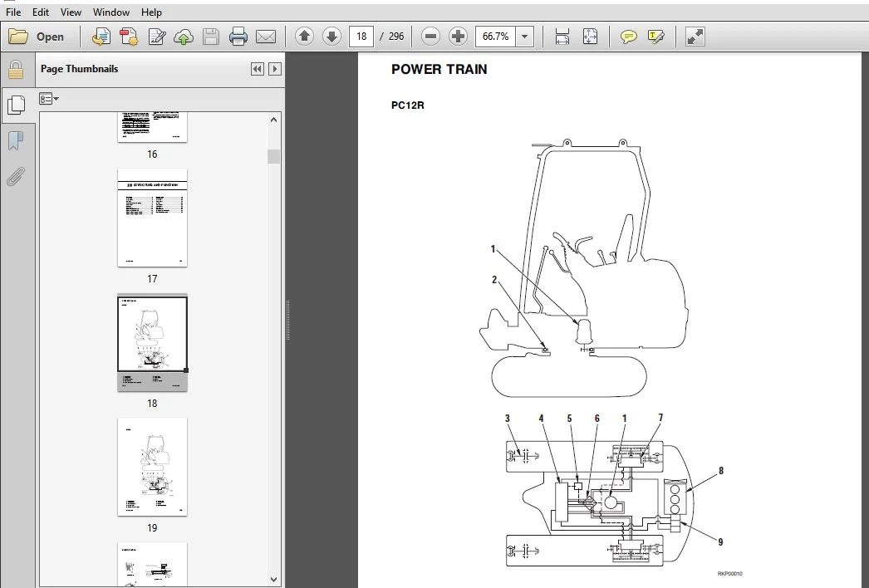Add a sticky note comment

628,37
